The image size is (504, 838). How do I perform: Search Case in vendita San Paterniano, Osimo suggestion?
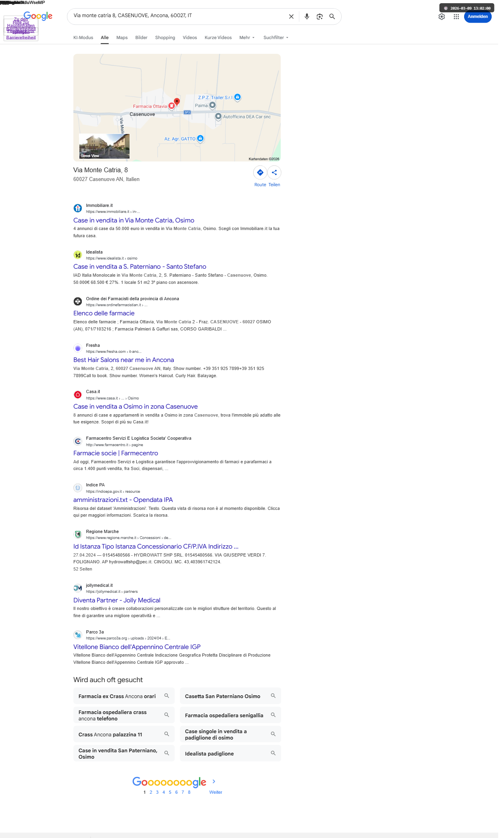(x=124, y=753)
